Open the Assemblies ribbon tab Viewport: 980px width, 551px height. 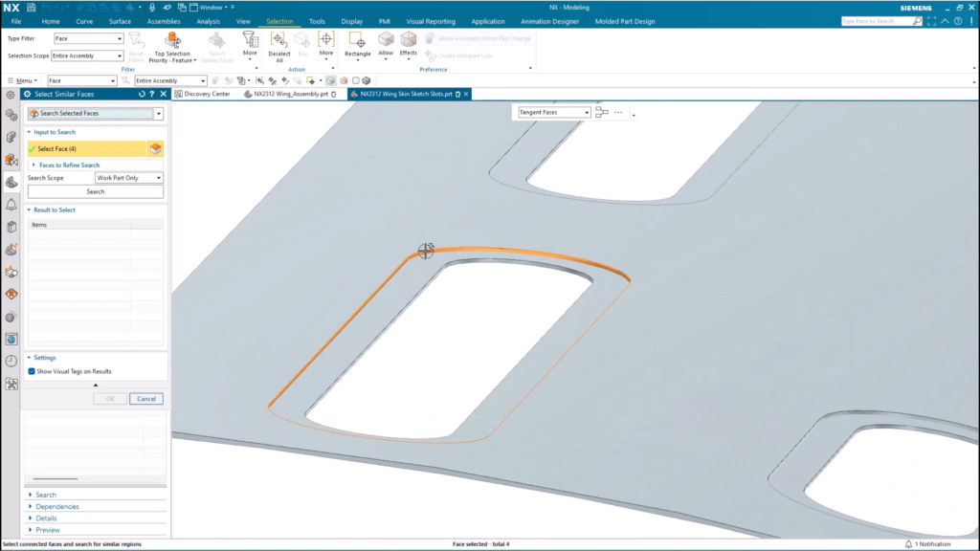point(163,20)
